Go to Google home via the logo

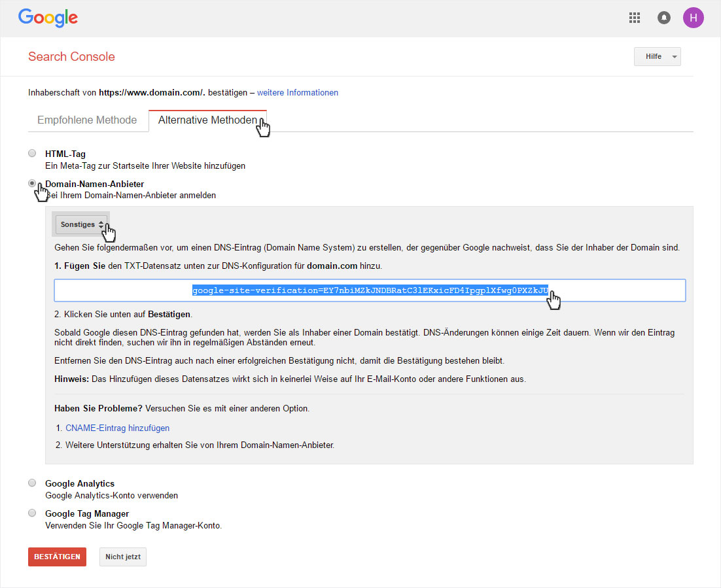click(48, 18)
